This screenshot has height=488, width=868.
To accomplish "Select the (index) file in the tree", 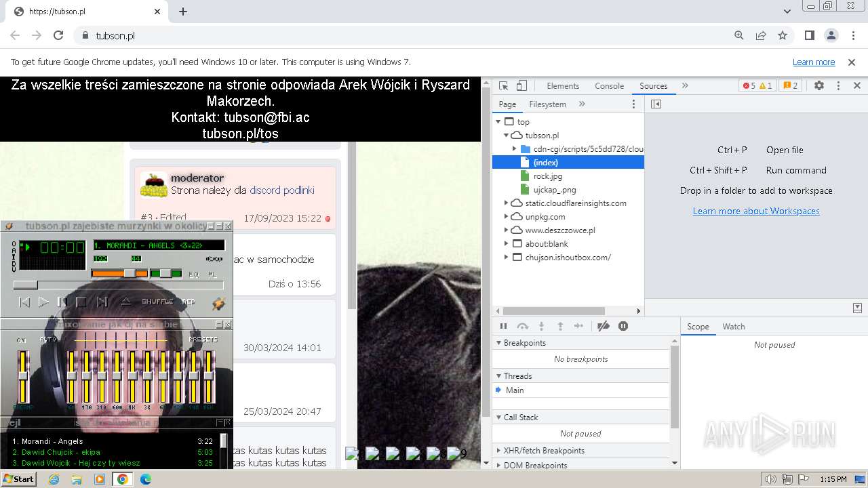I will click(x=568, y=163).
